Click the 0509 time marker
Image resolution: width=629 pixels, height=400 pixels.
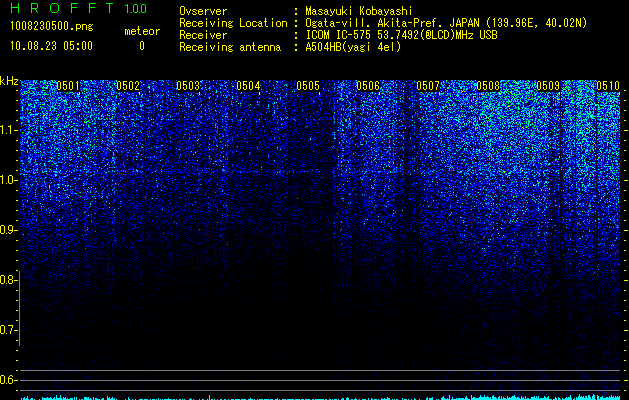[548, 86]
